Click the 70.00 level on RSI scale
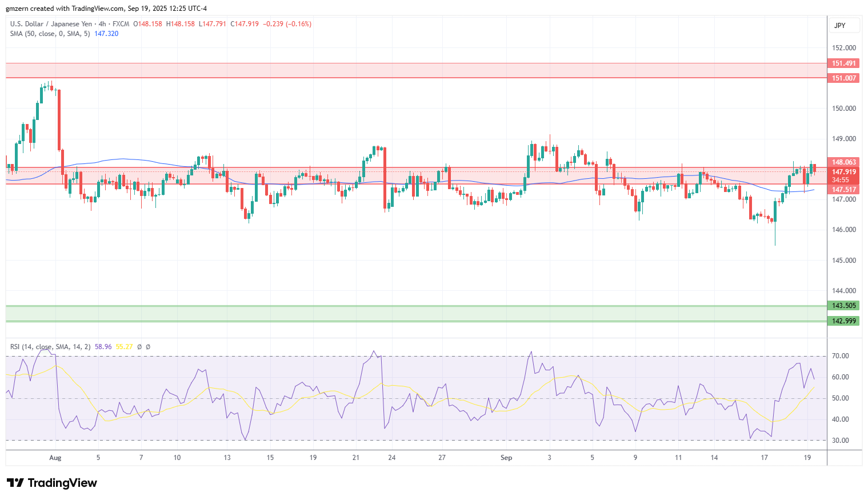This screenshot has height=500, width=868. coord(840,356)
